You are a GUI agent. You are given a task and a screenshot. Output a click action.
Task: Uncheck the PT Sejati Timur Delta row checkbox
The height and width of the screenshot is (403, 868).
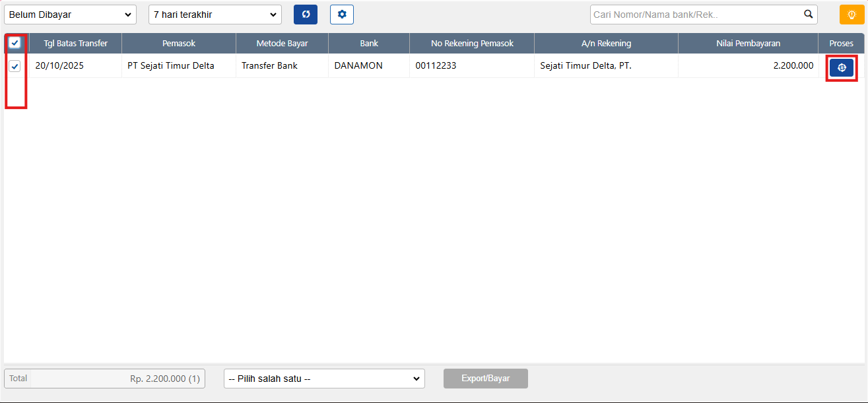(15, 66)
